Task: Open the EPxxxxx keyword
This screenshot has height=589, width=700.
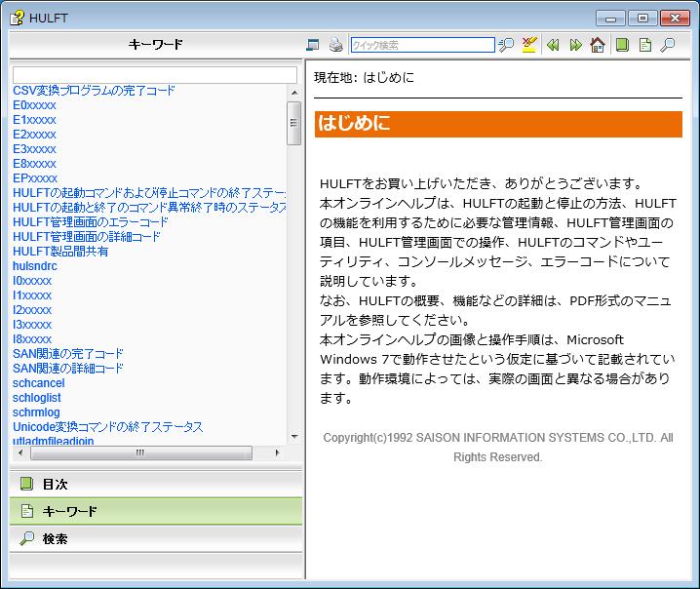Action: pyautogui.click(x=35, y=178)
